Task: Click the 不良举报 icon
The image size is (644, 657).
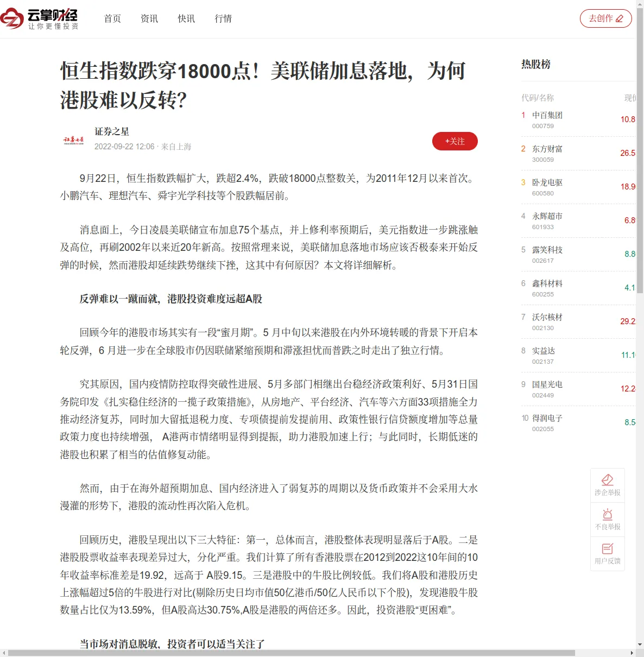Action: coord(608,520)
